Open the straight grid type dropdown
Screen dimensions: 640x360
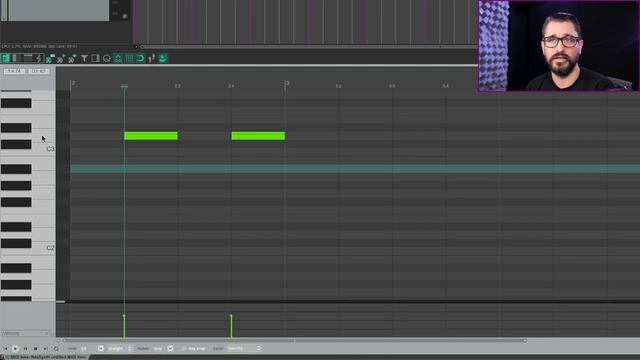point(120,349)
